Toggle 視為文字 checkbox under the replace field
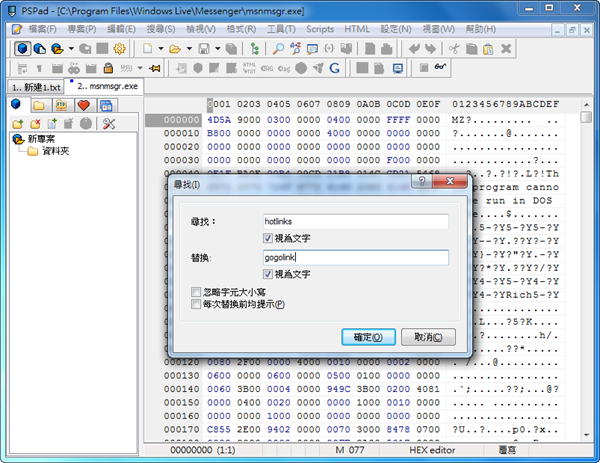This screenshot has width=600, height=463. click(x=268, y=274)
